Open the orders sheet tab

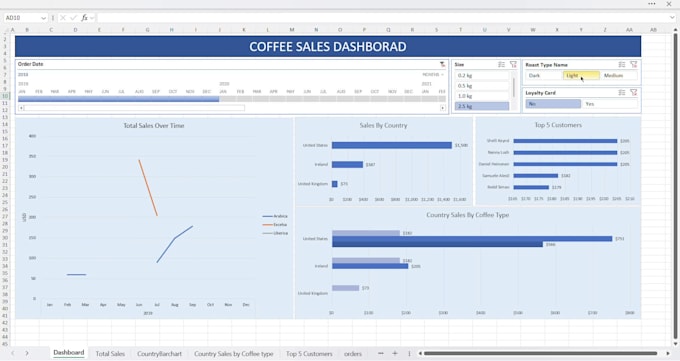coord(353,354)
